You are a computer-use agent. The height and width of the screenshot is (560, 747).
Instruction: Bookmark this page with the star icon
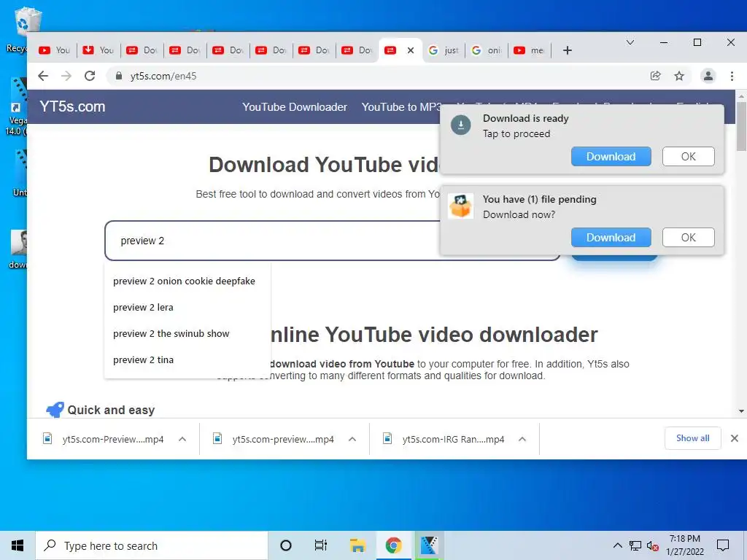pyautogui.click(x=679, y=76)
